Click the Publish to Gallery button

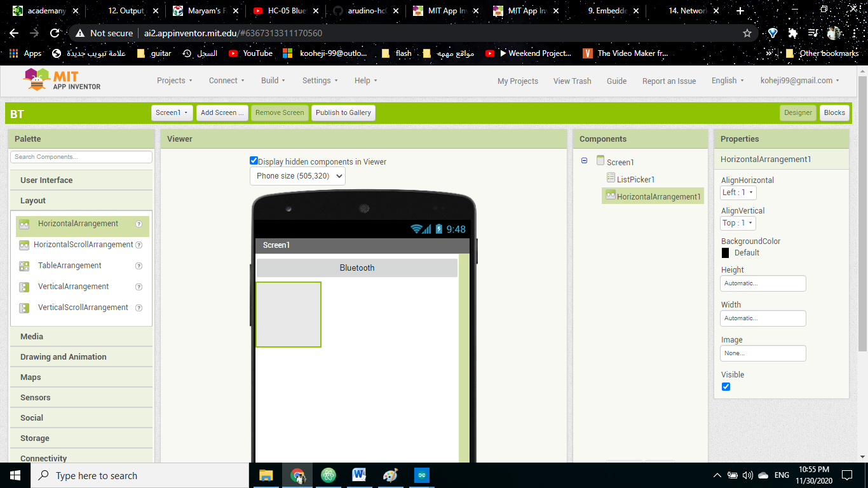343,112
